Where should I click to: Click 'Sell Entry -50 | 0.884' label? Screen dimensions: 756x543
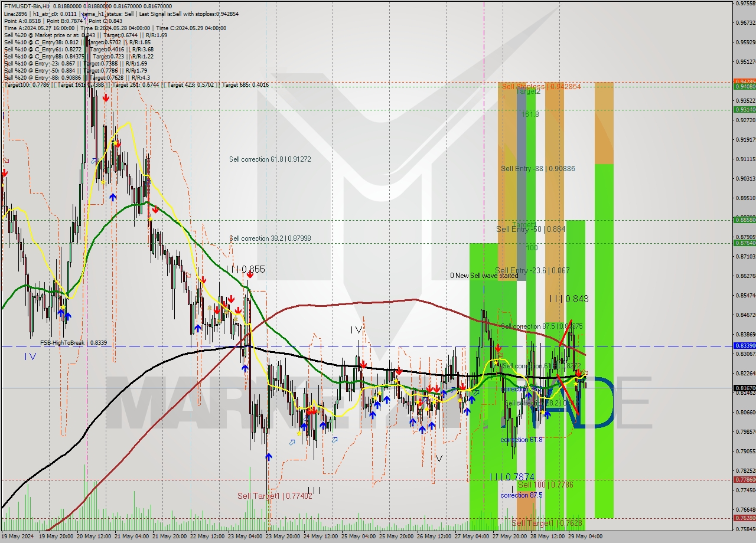[530, 229]
